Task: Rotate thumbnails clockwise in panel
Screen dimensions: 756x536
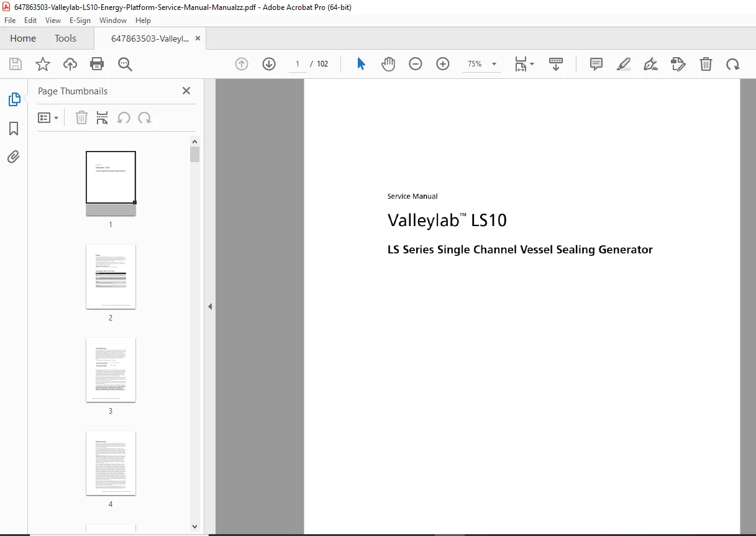Action: (145, 117)
